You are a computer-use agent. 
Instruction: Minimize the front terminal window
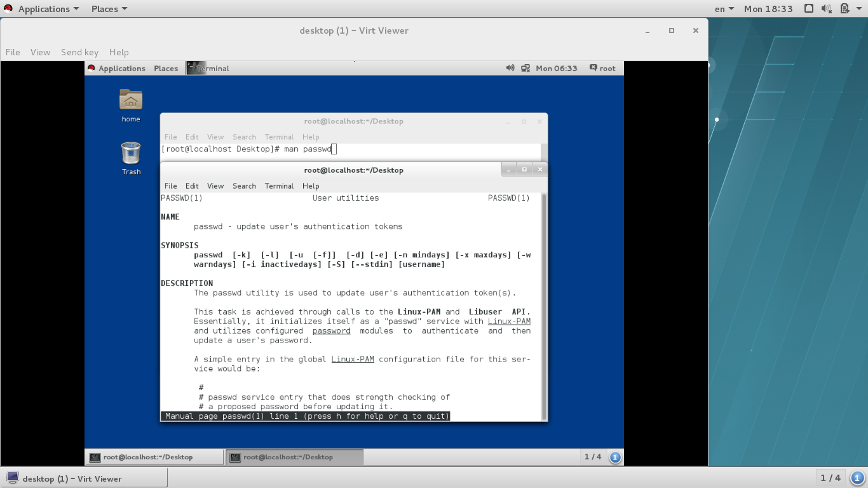coord(509,169)
